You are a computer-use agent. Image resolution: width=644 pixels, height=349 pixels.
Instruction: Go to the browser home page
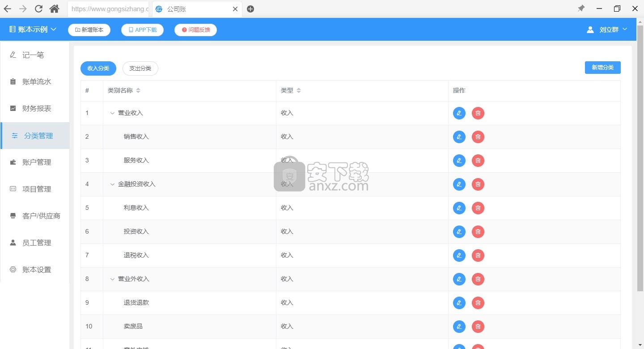point(55,9)
